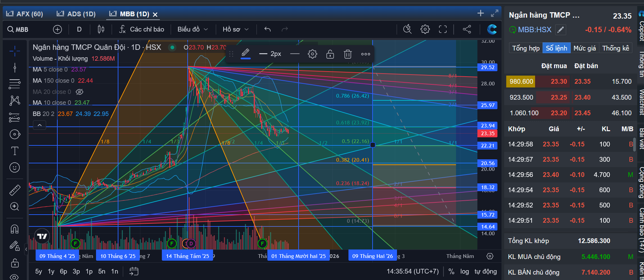Screen dimensions: 644x280
Task: Select the crosshair cursor tool
Action: tap(15, 51)
